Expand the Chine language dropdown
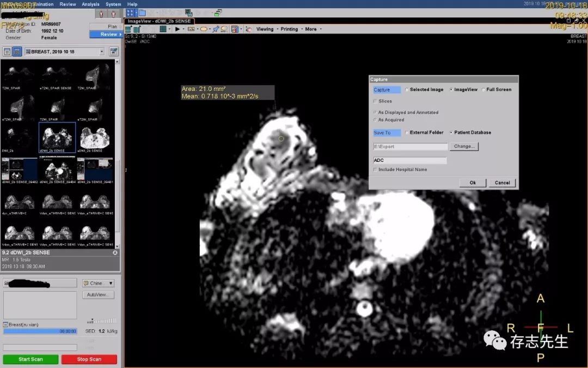The width and height of the screenshot is (588, 368). point(98,283)
